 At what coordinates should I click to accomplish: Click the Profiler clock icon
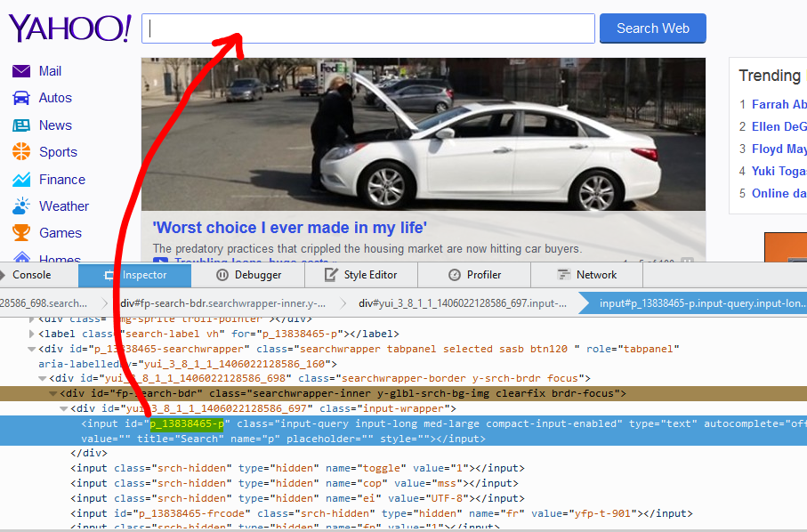point(454,275)
